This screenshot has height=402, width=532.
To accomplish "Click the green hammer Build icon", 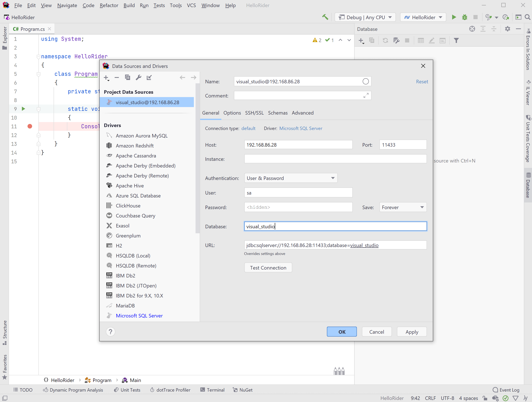I will (x=325, y=17).
